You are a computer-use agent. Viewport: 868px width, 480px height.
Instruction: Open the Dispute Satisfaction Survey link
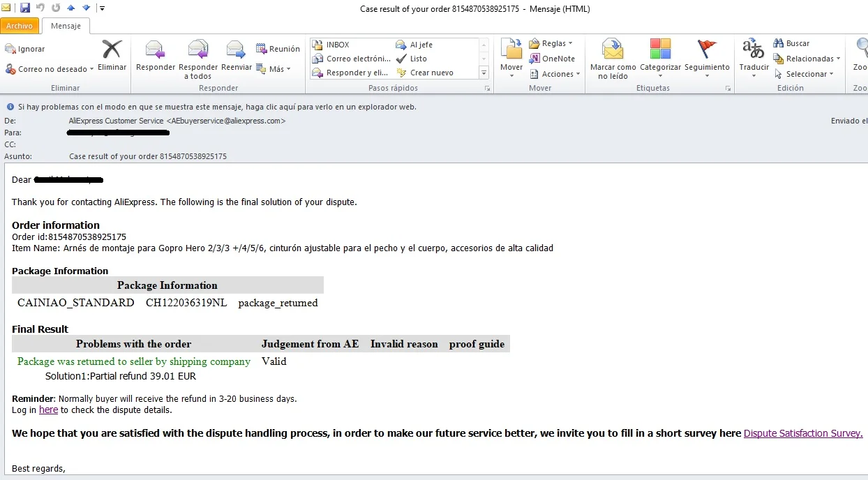tap(803, 433)
